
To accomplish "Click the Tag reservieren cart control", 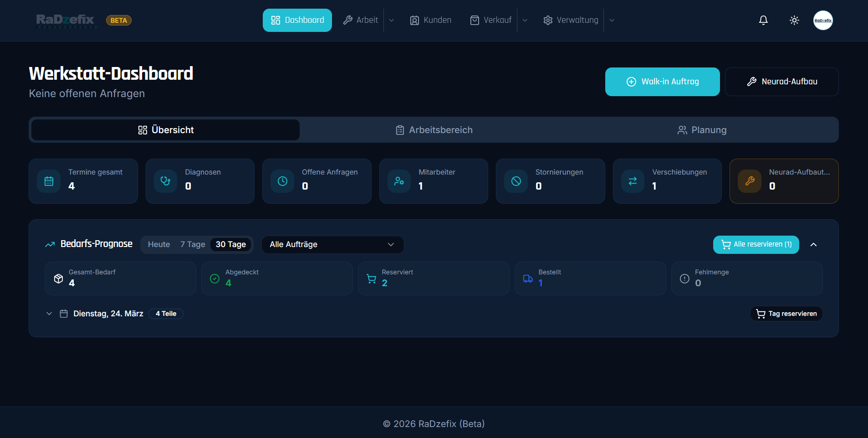I will [x=786, y=314].
